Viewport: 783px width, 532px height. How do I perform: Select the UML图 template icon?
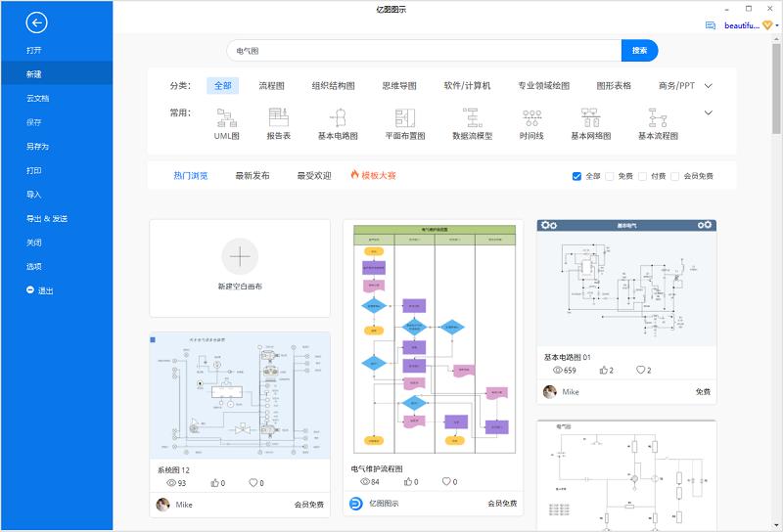tap(227, 117)
